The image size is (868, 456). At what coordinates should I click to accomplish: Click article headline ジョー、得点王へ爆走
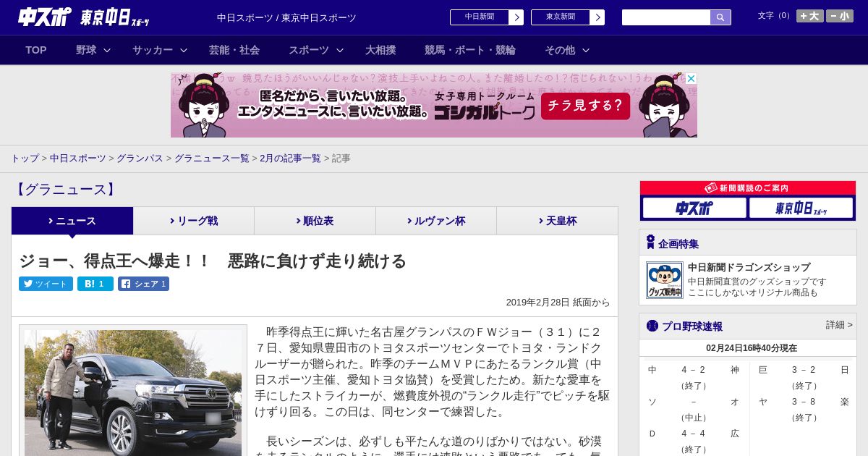point(213,261)
